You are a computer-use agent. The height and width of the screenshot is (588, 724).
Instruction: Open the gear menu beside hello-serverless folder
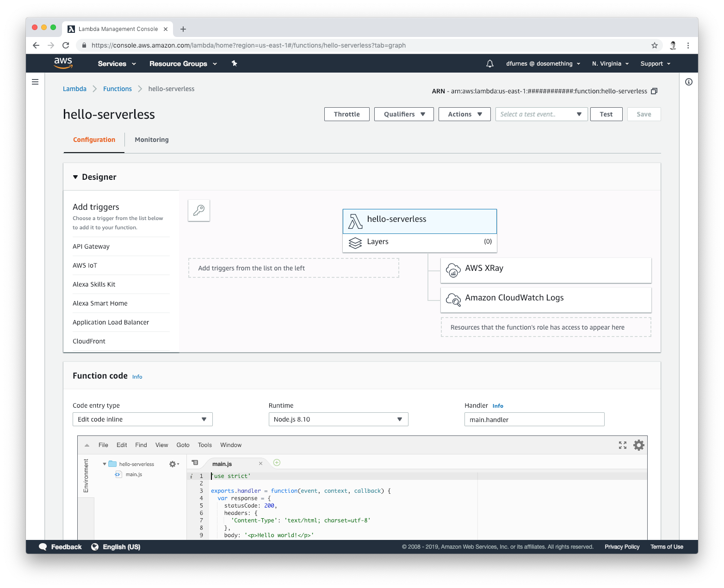(173, 464)
